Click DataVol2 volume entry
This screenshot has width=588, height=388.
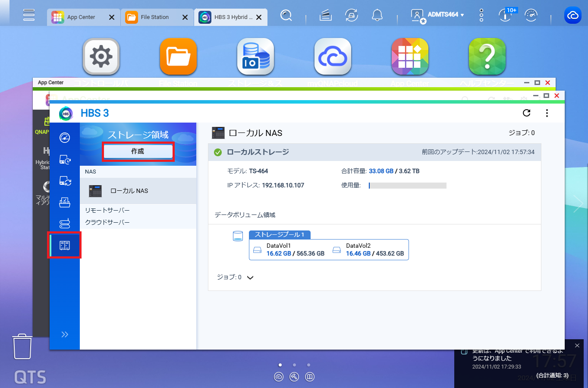(x=368, y=249)
